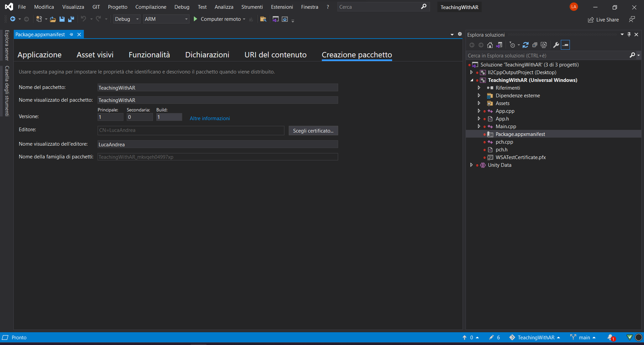Image resolution: width=644 pixels, height=345 pixels.
Task: Pin the Package.appxmanifest tab
Action: (x=71, y=35)
